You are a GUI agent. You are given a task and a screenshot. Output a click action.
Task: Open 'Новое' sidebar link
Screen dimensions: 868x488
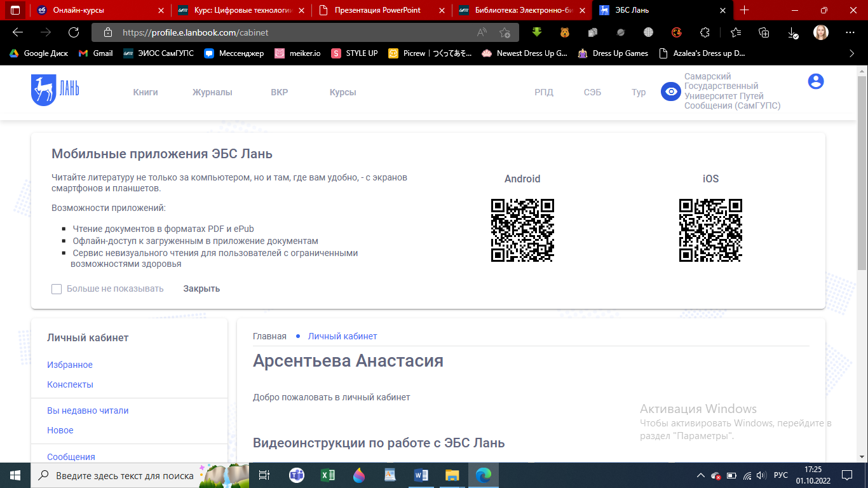coord(60,430)
